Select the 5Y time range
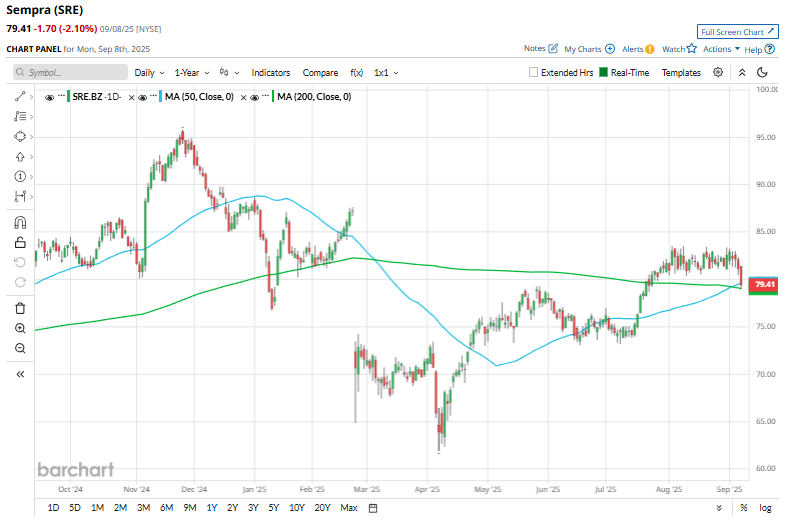 click(274, 508)
